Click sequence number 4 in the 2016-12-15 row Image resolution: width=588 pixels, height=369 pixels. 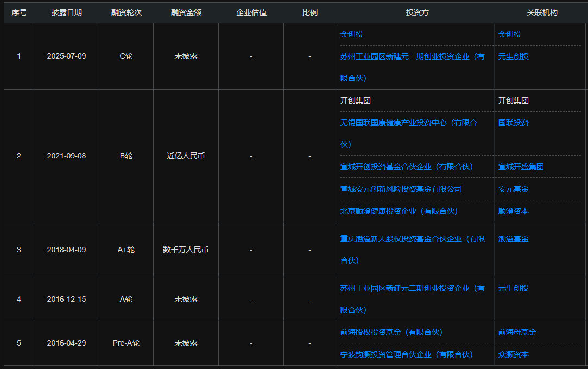point(19,300)
